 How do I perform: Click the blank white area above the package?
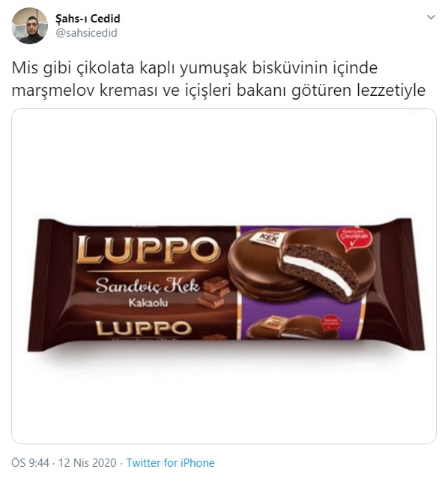click(224, 163)
